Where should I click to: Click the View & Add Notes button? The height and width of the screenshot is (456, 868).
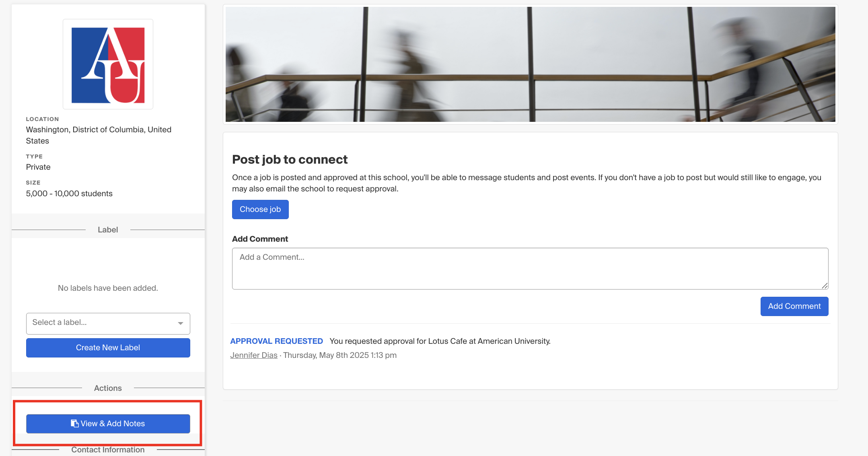(108, 423)
